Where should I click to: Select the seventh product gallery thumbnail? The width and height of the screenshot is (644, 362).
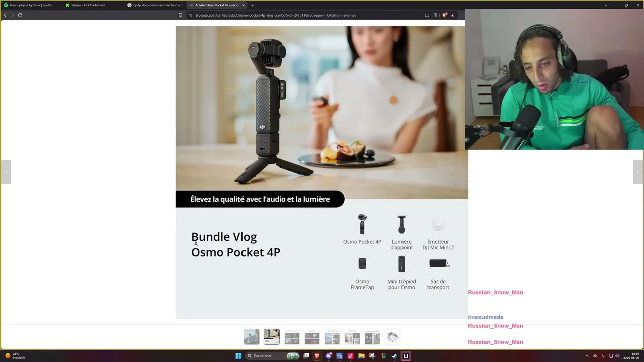tap(372, 337)
